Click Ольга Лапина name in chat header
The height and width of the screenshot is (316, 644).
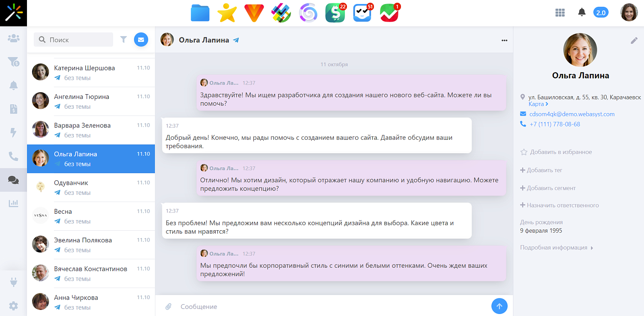(204, 40)
